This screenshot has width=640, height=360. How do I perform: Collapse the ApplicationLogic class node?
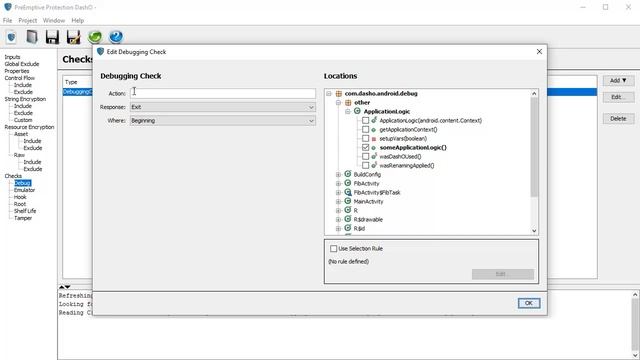click(348, 111)
